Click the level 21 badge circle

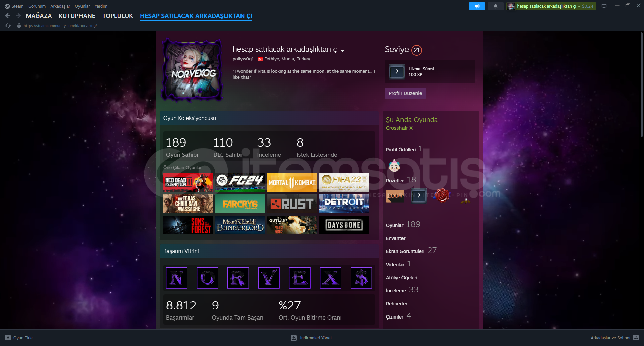(417, 50)
